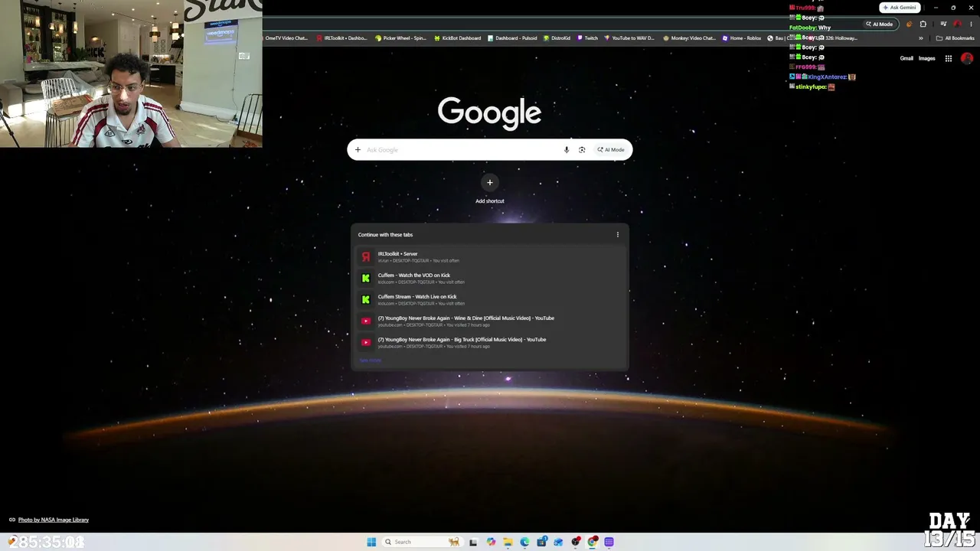Click the Ask Gemini button
This screenshot has height=551, width=980.
(x=900, y=8)
